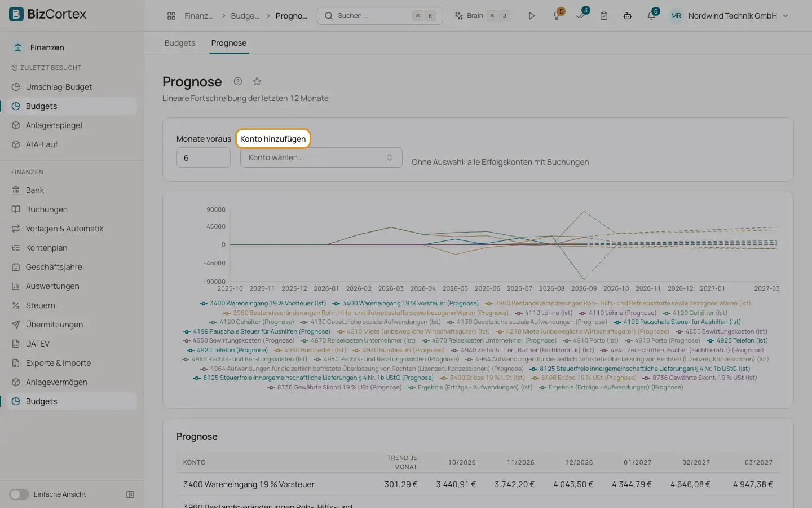Mark Prognose page as favorite with star
Image resolution: width=812 pixels, height=508 pixels.
coord(257,81)
